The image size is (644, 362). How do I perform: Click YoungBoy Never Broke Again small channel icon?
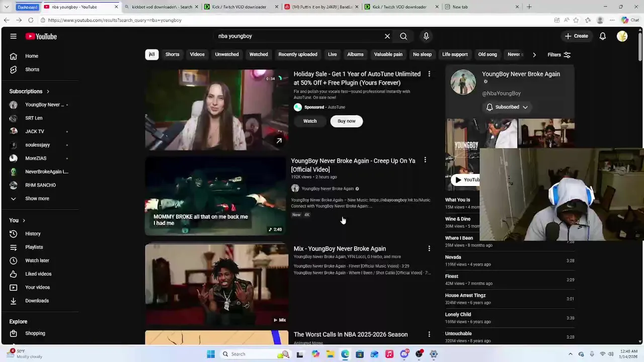[x=295, y=189]
